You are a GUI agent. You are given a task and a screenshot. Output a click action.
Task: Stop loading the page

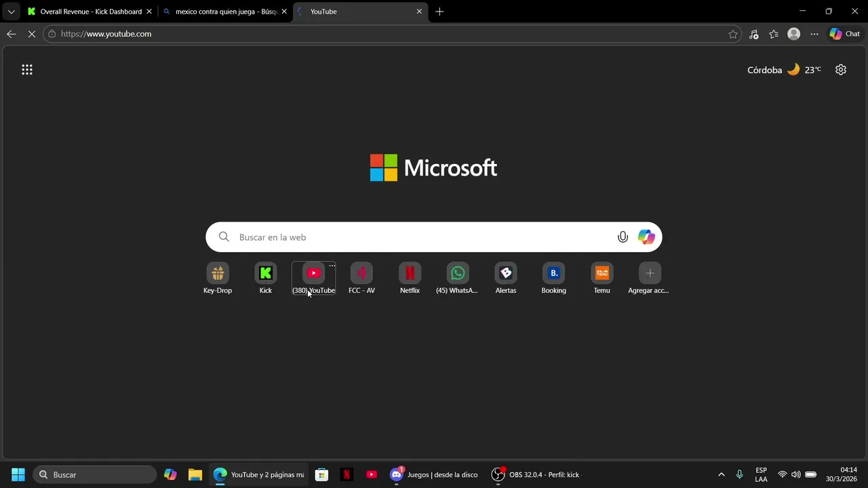(x=31, y=34)
